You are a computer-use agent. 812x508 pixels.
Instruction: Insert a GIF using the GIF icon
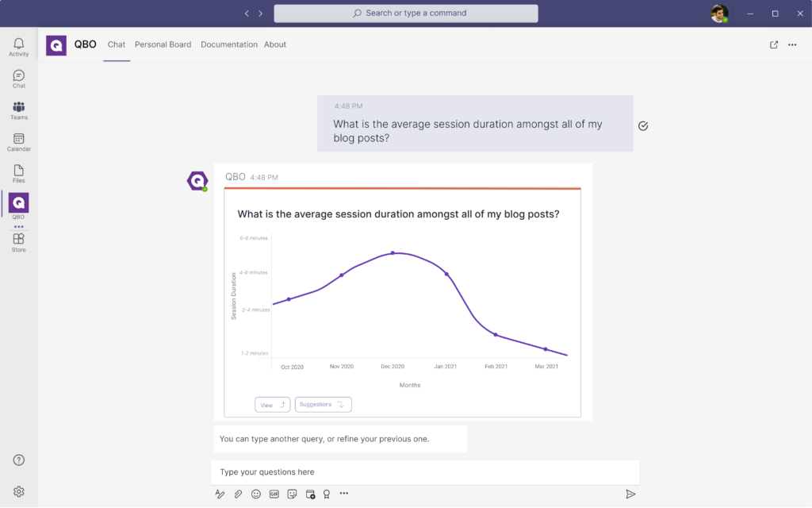point(274,494)
